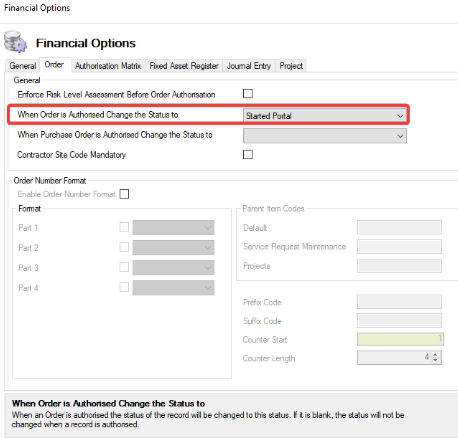Expand the Started Portal status dropdown
Image resolution: width=458 pixels, height=438 pixels.
tap(325, 116)
